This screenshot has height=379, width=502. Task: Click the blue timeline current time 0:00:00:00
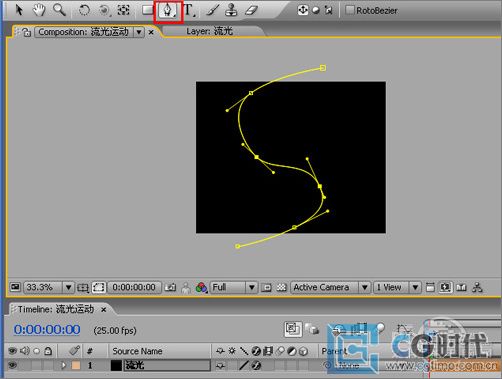point(47,330)
